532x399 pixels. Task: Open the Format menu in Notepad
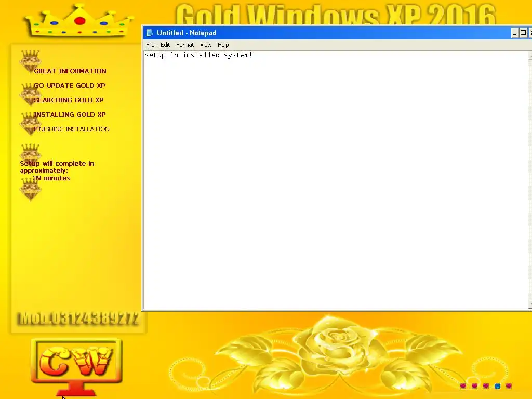(185, 45)
